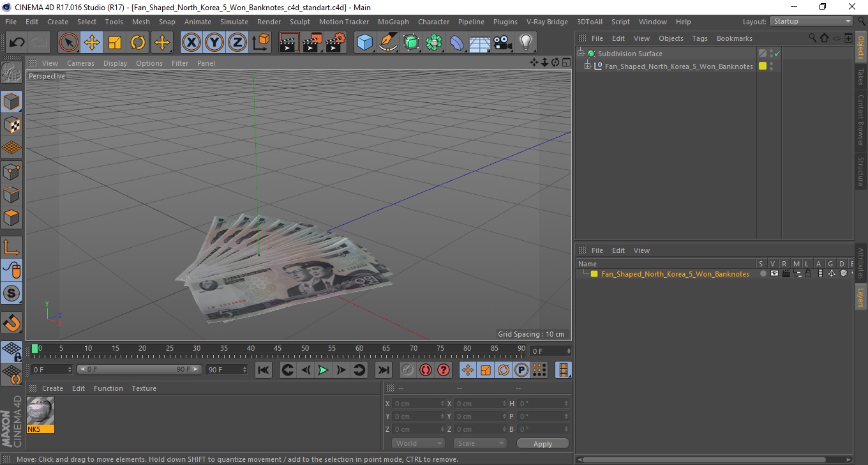
Task: Add a Floor environment object
Action: point(480,43)
